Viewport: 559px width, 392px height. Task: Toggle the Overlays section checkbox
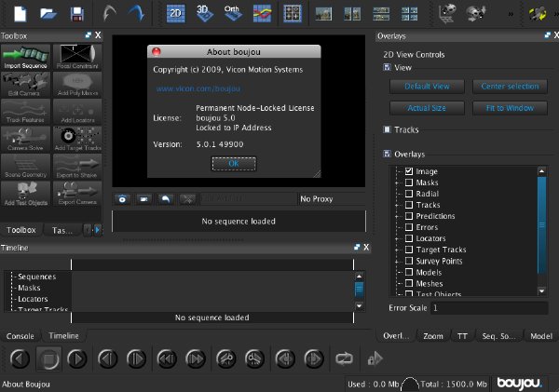pyautogui.click(x=387, y=154)
